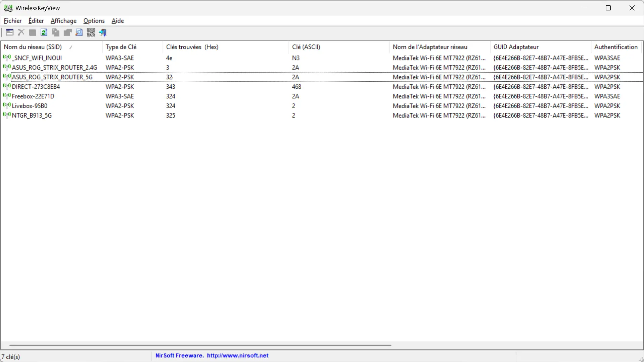This screenshot has width=644, height=362.
Task: Refresh the wireless key list
Action: pyautogui.click(x=44, y=33)
